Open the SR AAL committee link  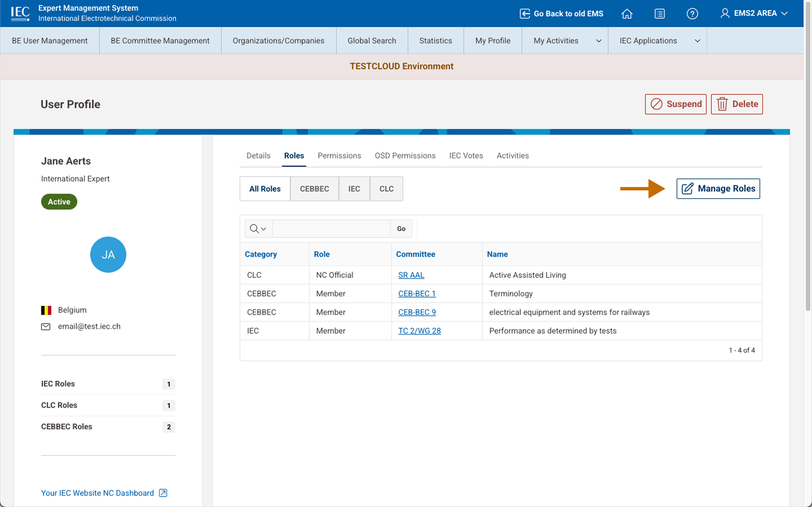click(411, 275)
